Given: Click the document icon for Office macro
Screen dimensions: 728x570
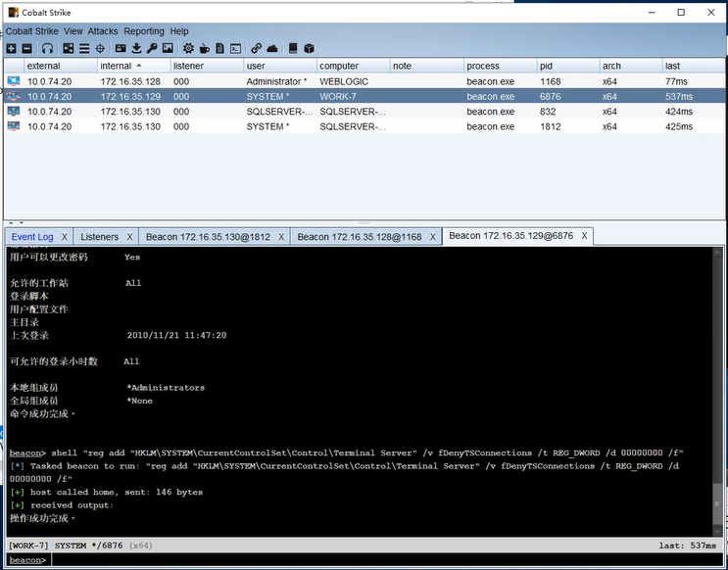Looking at the screenshot, I should tap(220, 48).
